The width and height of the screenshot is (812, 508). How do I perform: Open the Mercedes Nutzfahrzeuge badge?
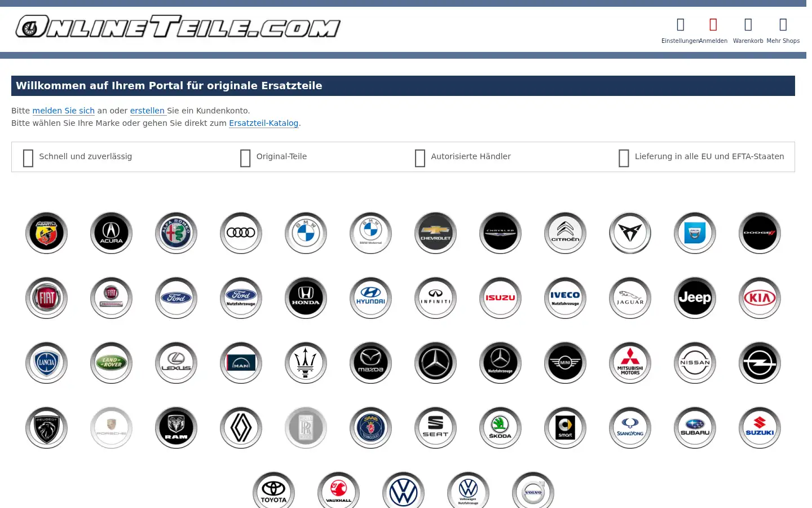[500, 363]
